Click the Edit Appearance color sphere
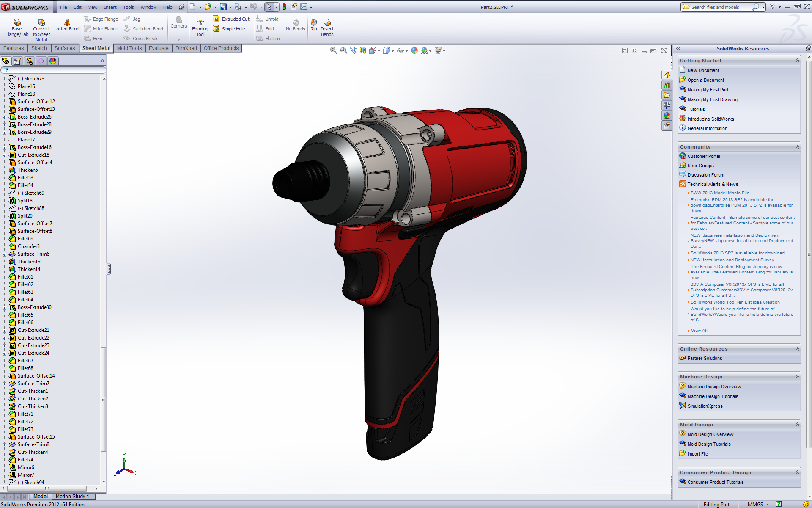The image size is (812, 508). [414, 50]
